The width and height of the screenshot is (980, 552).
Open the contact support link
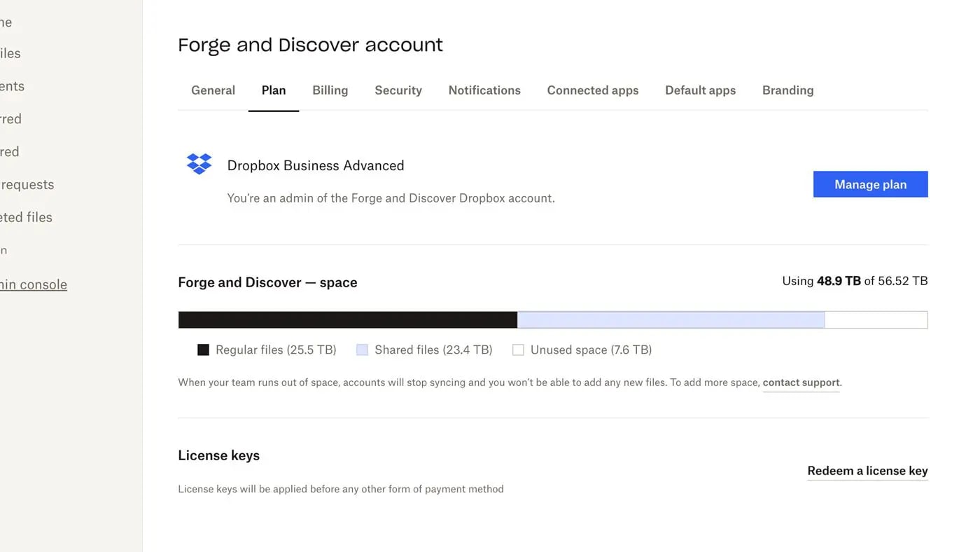[x=801, y=382]
